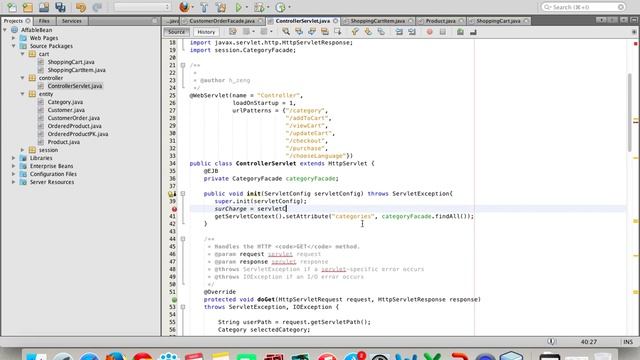Go to Previous Bookmark icon
The height and width of the screenshot is (360, 640).
(x=355, y=32)
